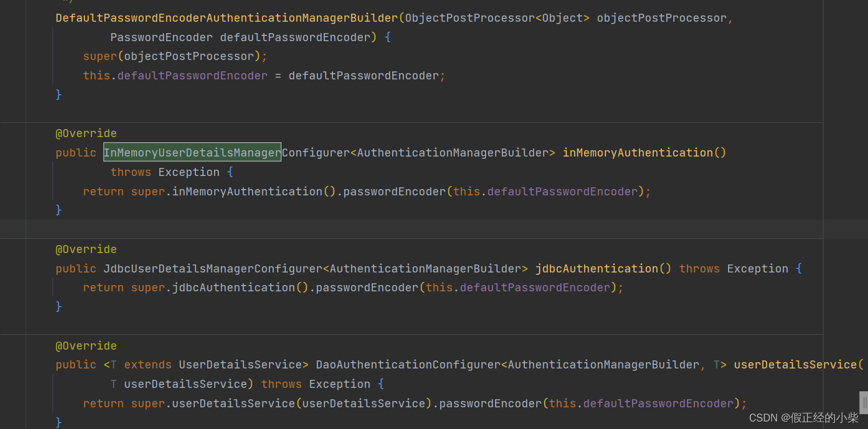The height and width of the screenshot is (429, 868).
Task: Click the super.userDetailsService(userDetailsService) call
Action: point(282,404)
